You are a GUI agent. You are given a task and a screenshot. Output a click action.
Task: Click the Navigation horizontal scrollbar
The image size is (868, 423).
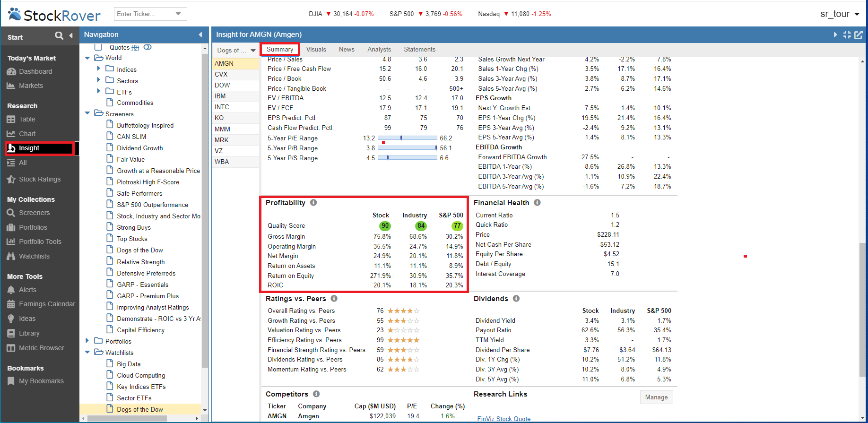127,418
